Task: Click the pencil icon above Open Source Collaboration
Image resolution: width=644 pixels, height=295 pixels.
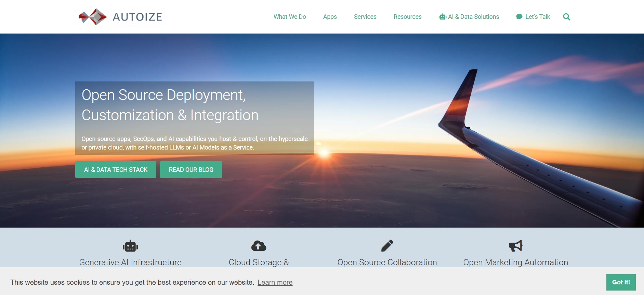Action: [387, 246]
